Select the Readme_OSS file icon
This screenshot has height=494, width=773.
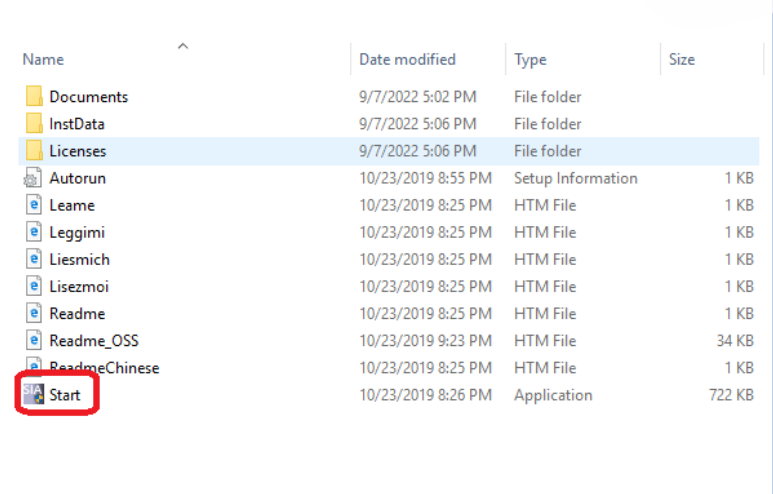pyautogui.click(x=33, y=340)
